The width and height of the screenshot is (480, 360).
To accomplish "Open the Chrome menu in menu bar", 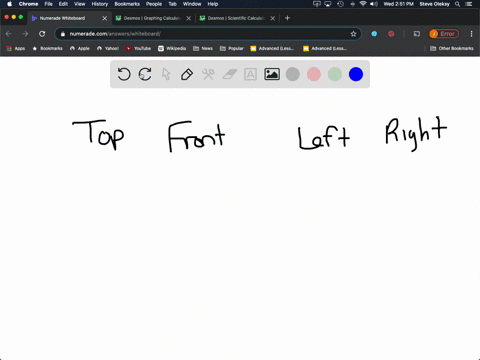I will (x=28, y=4).
